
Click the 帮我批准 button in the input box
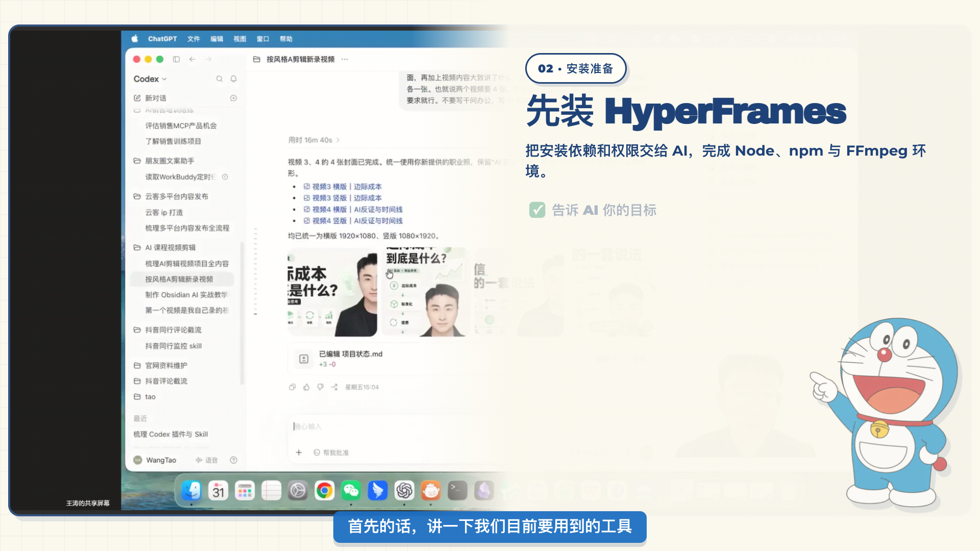(x=331, y=453)
